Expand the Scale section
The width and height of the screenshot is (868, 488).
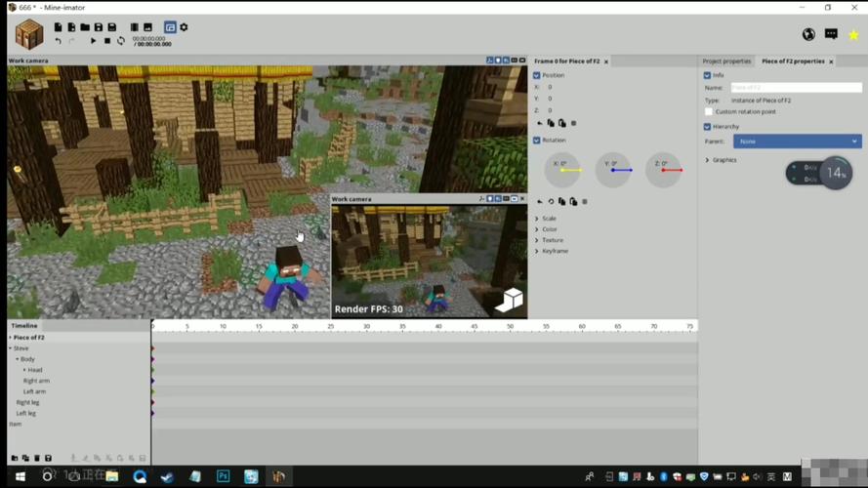point(536,219)
